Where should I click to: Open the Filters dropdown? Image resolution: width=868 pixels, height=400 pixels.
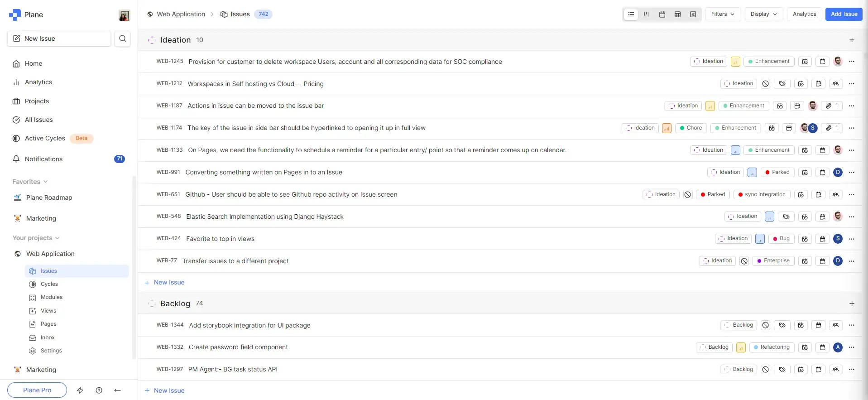[x=723, y=14]
